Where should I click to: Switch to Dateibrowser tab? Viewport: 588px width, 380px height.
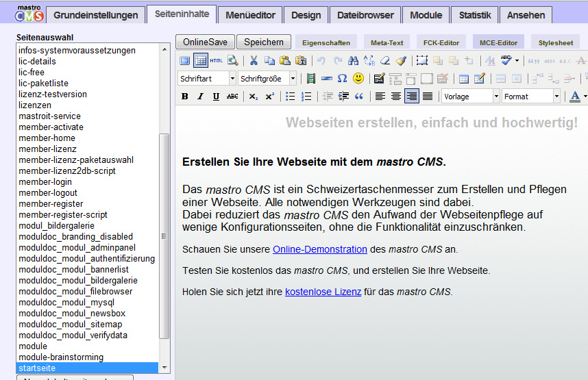365,15
